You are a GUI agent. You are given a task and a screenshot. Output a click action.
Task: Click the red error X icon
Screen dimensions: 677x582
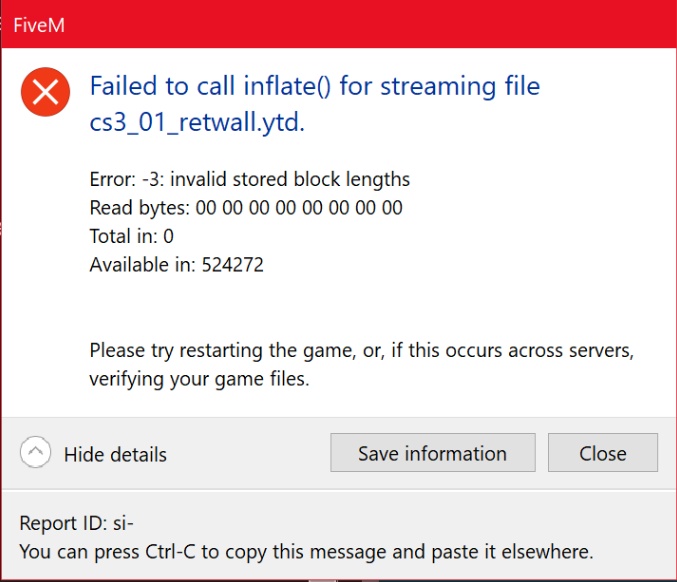(x=45, y=93)
